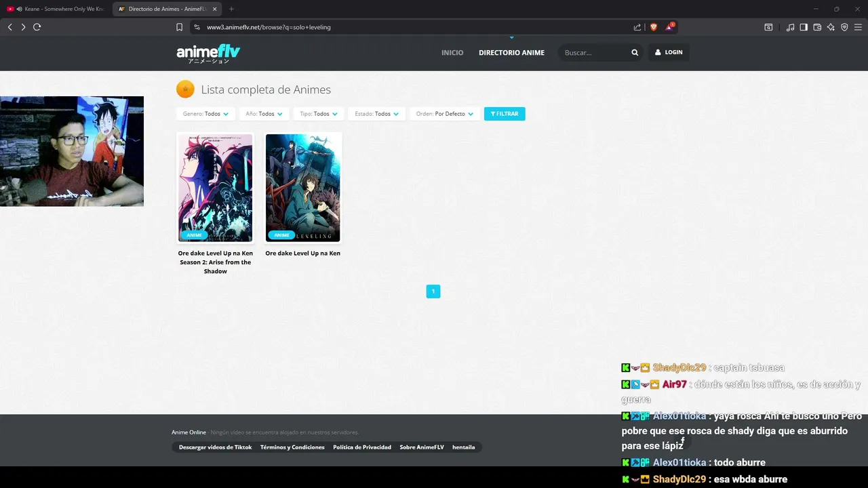Open the Brave VPN shield icon

(x=844, y=27)
